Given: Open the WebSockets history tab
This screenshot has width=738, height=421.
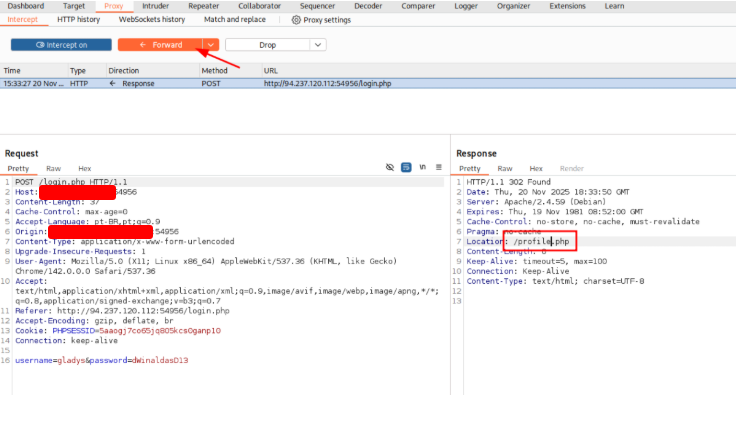Looking at the screenshot, I should 151,19.
